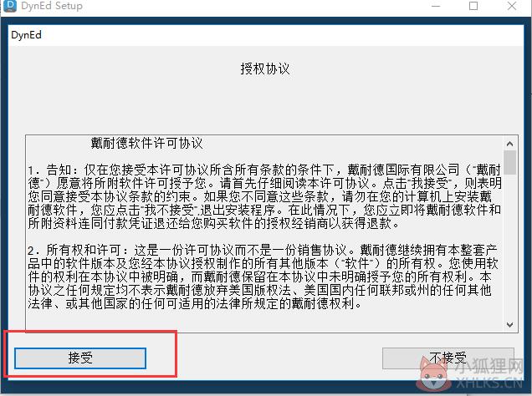Click the scroll down arrow in the license text box
This screenshot has width=532, height=396.
click(x=509, y=324)
